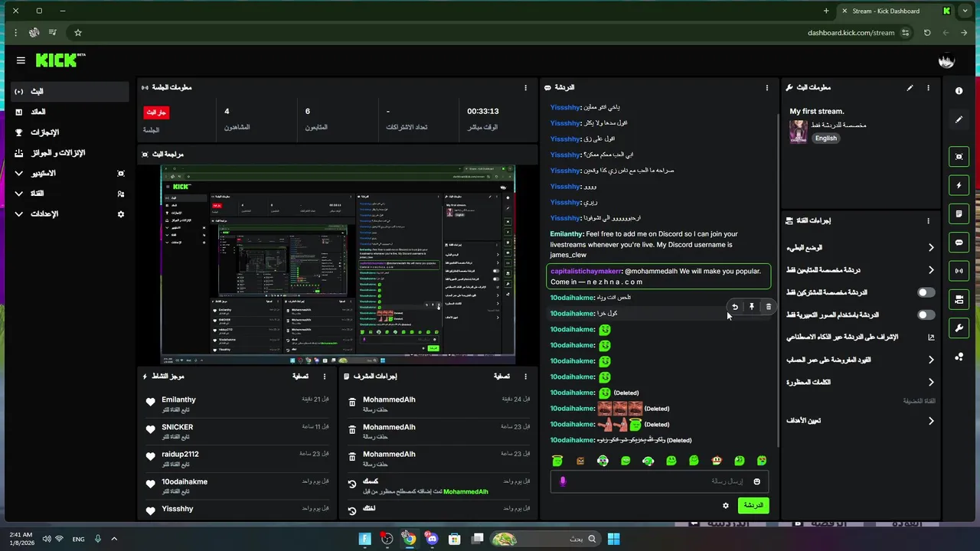Bookmark page with star icon
Image resolution: width=980 pixels, height=551 pixels.
[78, 33]
